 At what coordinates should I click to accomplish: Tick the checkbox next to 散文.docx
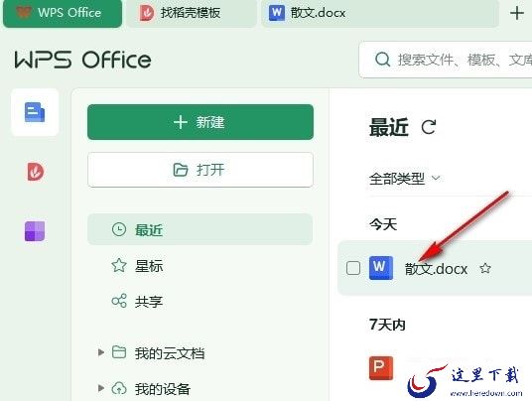[x=353, y=268]
